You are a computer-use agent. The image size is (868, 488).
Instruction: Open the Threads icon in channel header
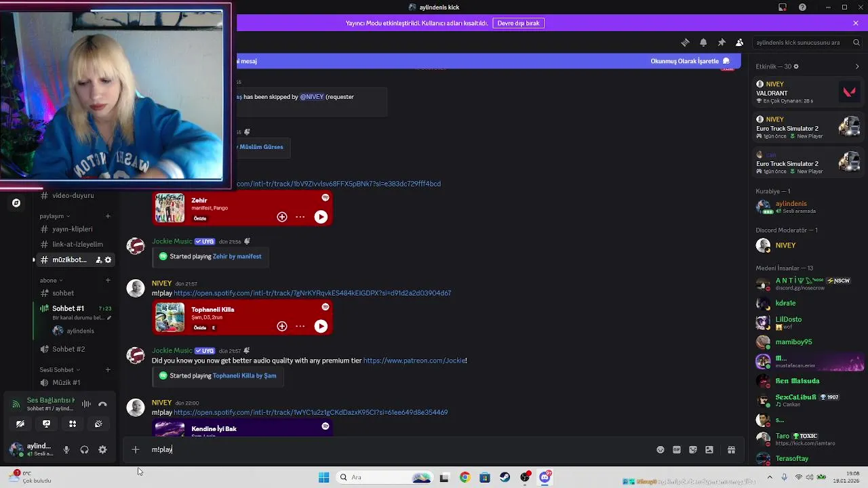pyautogui.click(x=685, y=42)
